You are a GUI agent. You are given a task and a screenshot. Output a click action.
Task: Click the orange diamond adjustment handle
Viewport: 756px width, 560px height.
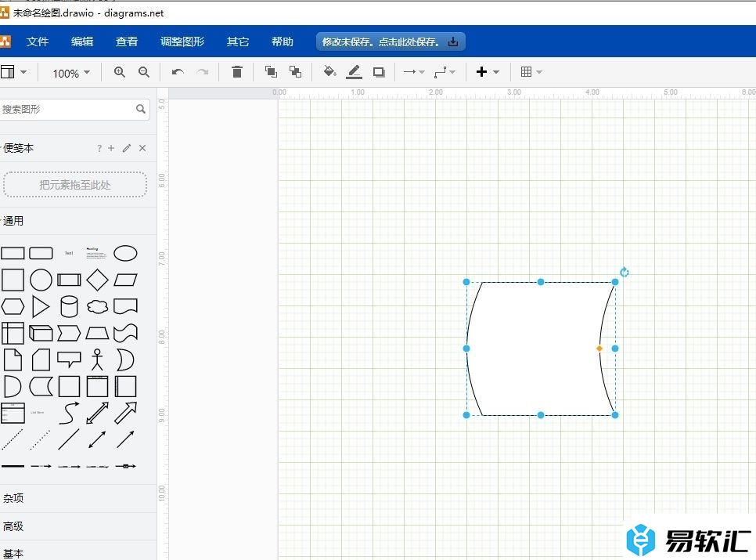click(599, 349)
